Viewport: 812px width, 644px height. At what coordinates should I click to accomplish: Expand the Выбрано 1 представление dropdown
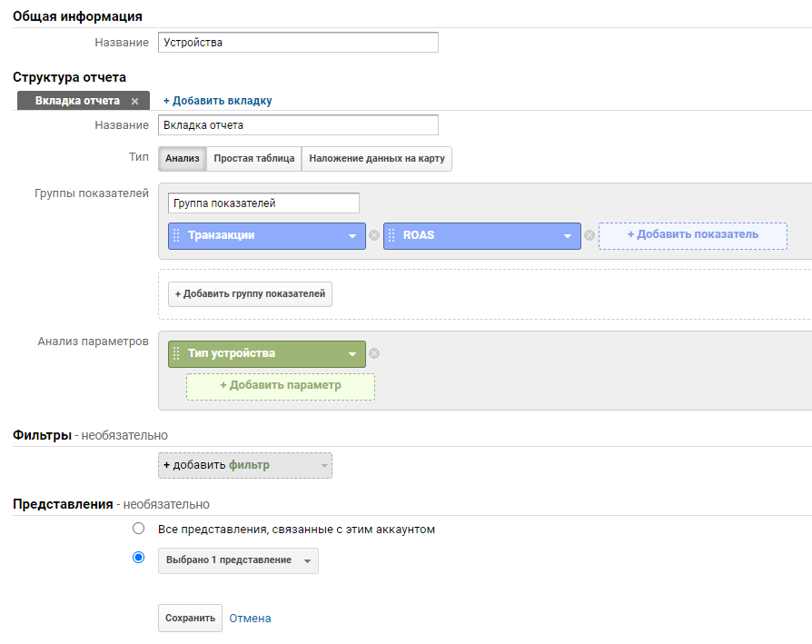coord(238,560)
